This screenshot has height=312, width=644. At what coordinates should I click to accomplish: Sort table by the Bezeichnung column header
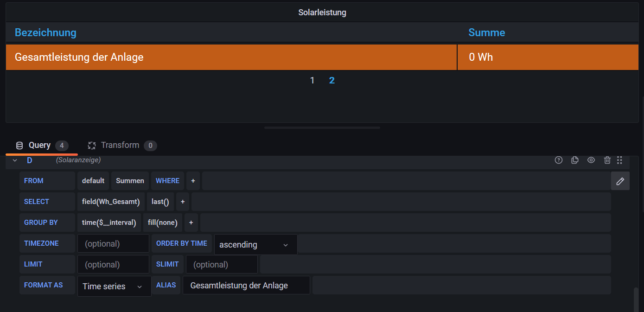[x=45, y=32]
